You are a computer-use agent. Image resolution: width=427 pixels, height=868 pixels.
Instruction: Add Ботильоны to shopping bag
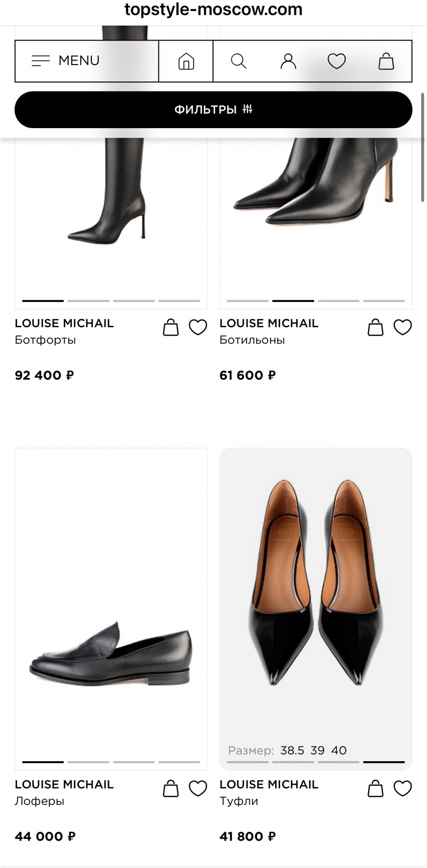(375, 328)
